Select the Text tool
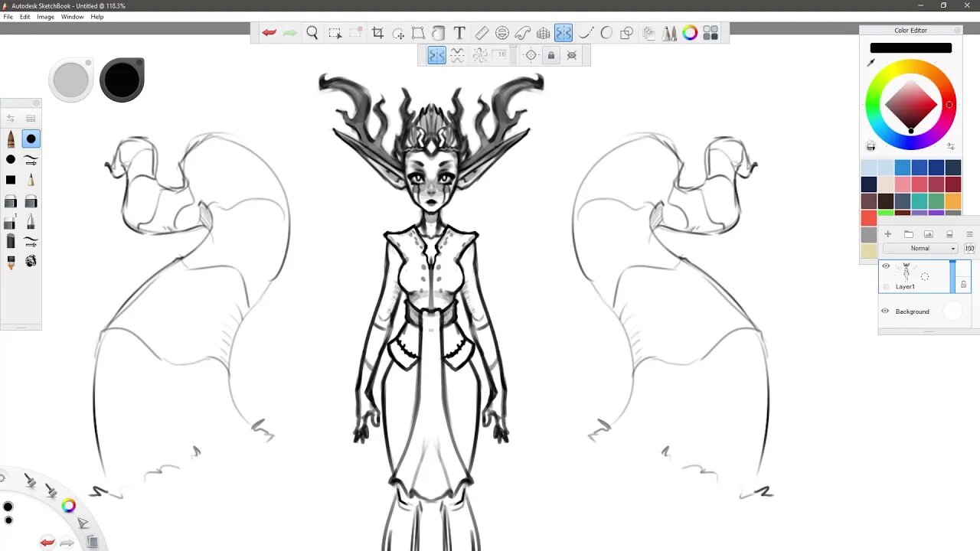 point(459,33)
